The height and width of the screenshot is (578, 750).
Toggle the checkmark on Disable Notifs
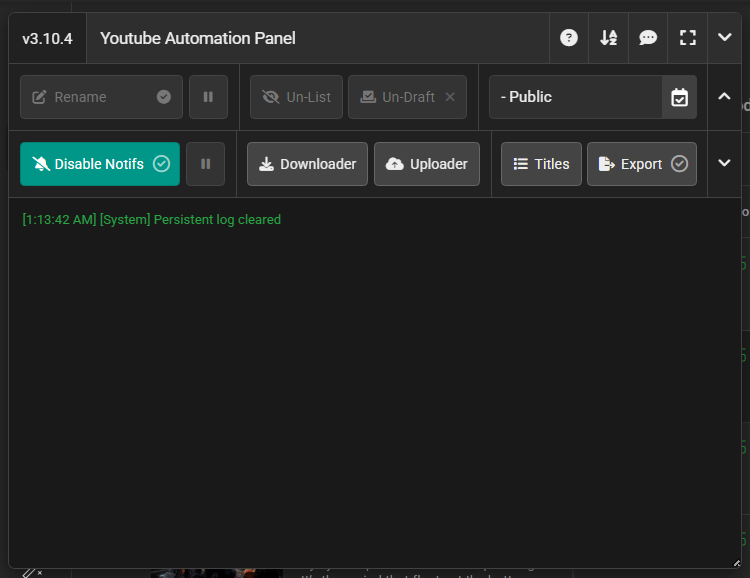point(161,164)
